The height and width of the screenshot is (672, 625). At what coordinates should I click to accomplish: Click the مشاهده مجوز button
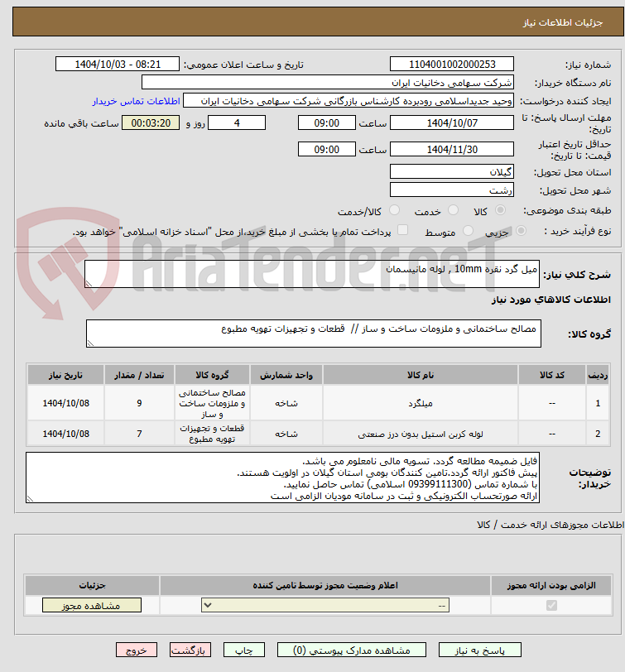[x=92, y=606]
